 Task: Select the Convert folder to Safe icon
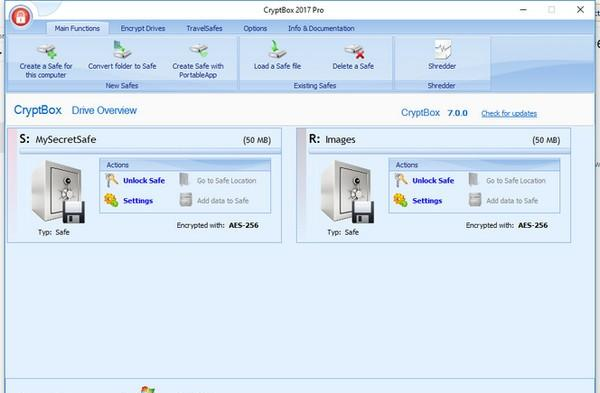[122, 50]
